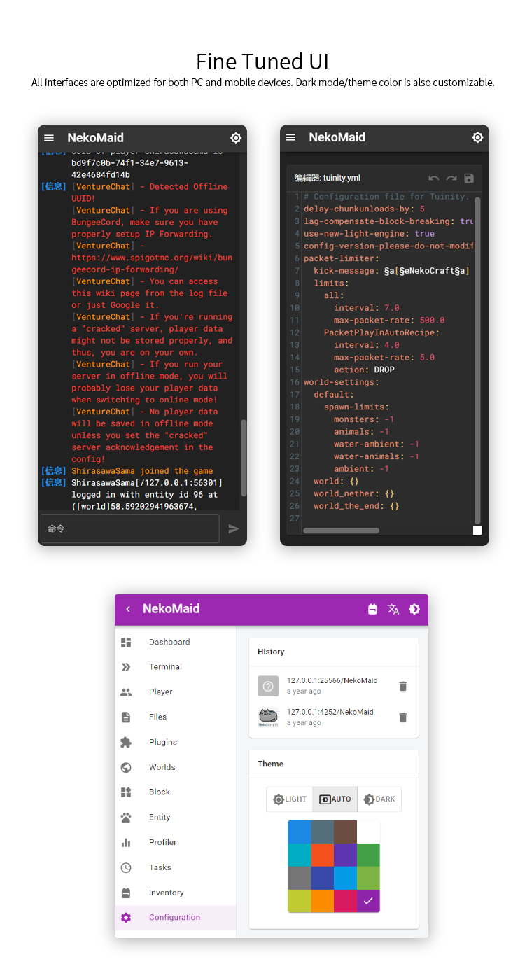This screenshot has width=525, height=980.
Task: Switch theme mode to AUTO
Action: coord(335,799)
